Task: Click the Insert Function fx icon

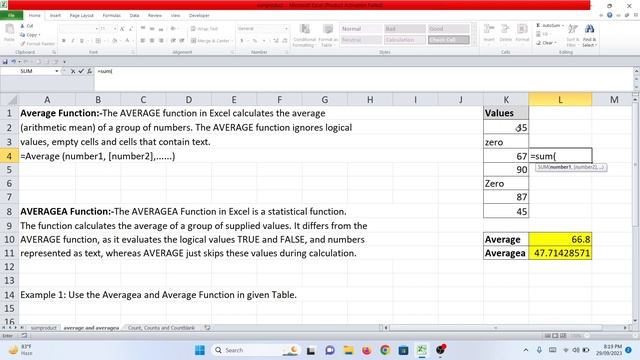Action: 89,71
